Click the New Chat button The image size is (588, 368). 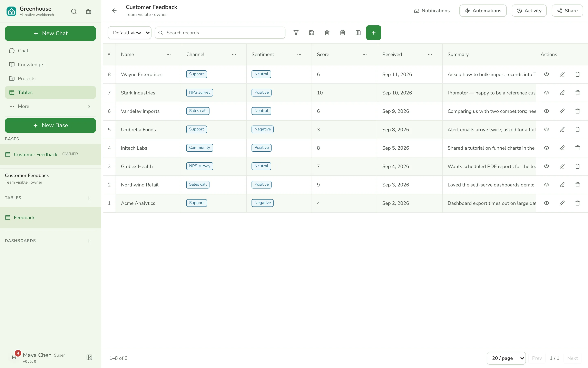(x=50, y=33)
